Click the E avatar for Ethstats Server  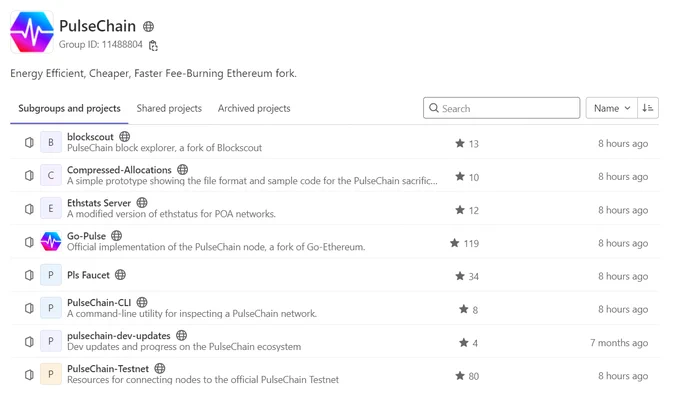coord(51,209)
